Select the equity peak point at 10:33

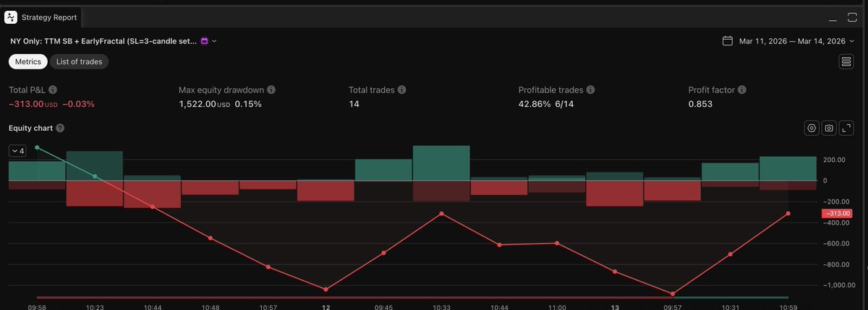pyautogui.click(x=441, y=214)
